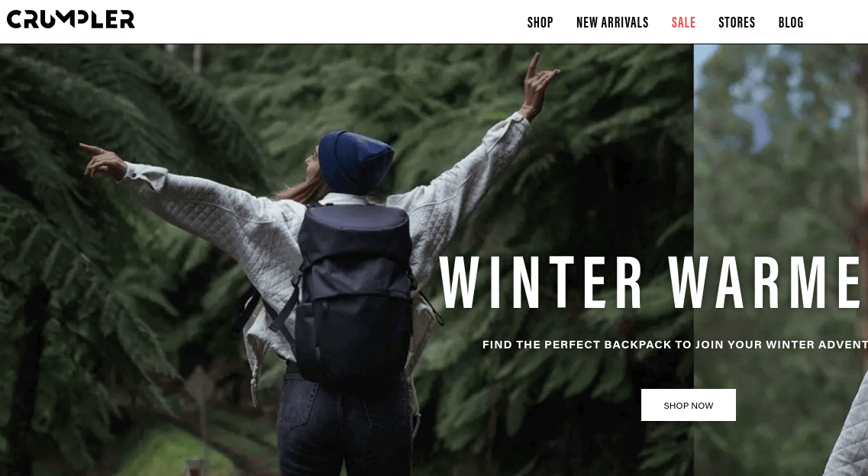Click the WINTER WARMERS headline
Image resolution: width=868 pixels, height=476 pixels.
[653, 283]
